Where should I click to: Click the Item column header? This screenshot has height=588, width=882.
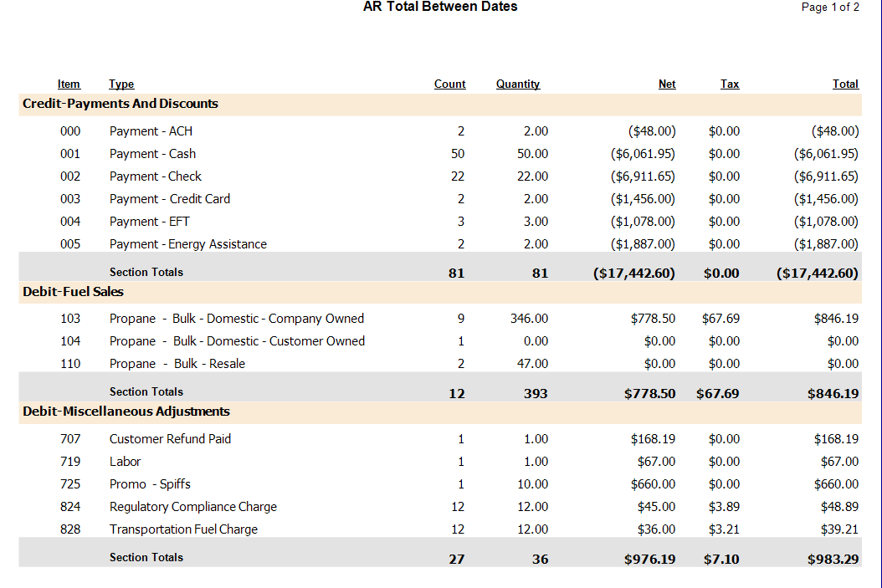click(69, 84)
